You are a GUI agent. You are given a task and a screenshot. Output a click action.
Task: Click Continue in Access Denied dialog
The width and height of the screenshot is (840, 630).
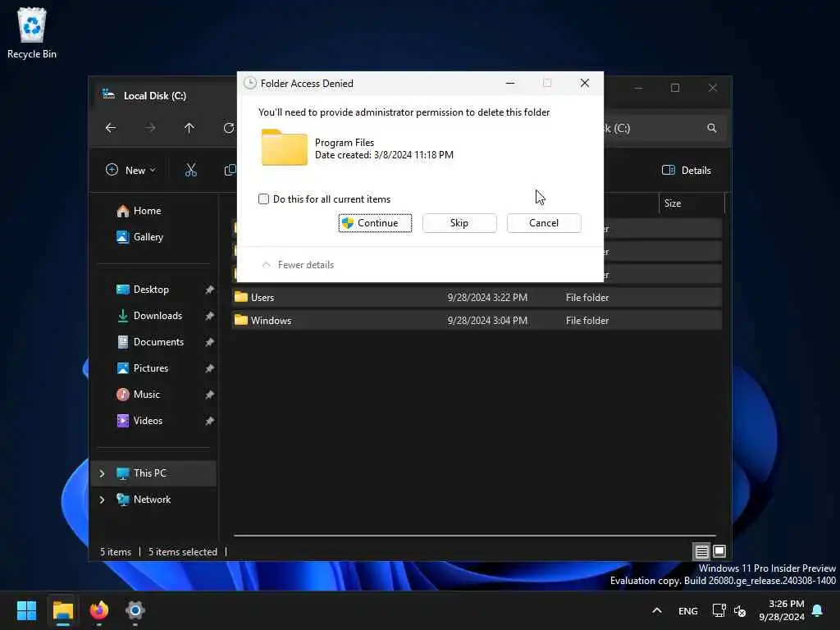(x=375, y=223)
